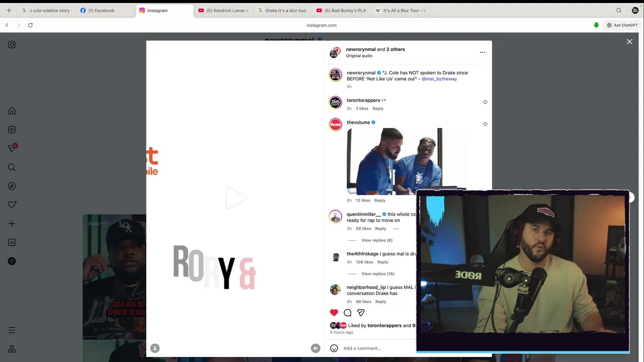The height and width of the screenshot is (362, 644).
Task: Share post with paper plane icon
Action: pyautogui.click(x=361, y=313)
